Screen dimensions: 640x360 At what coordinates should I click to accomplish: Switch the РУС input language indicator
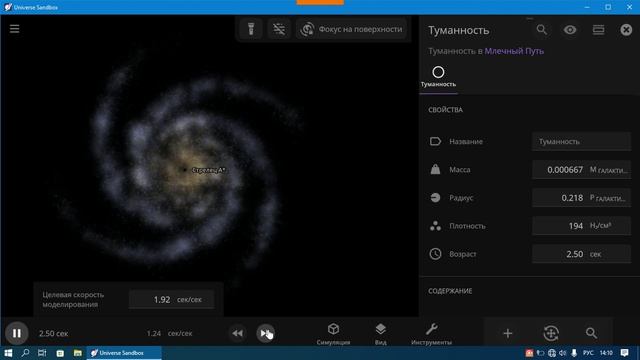(x=588, y=353)
